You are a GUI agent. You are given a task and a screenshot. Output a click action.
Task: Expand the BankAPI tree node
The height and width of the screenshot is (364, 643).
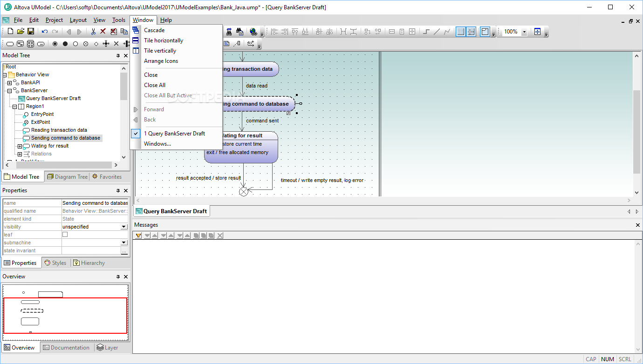pyautogui.click(x=9, y=83)
